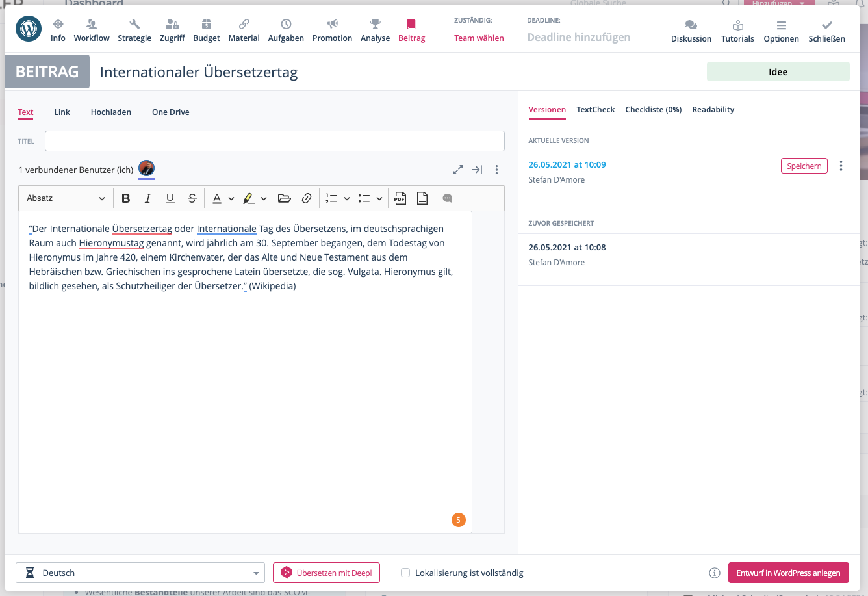Open the Readability tab
868x596 pixels.
click(713, 109)
